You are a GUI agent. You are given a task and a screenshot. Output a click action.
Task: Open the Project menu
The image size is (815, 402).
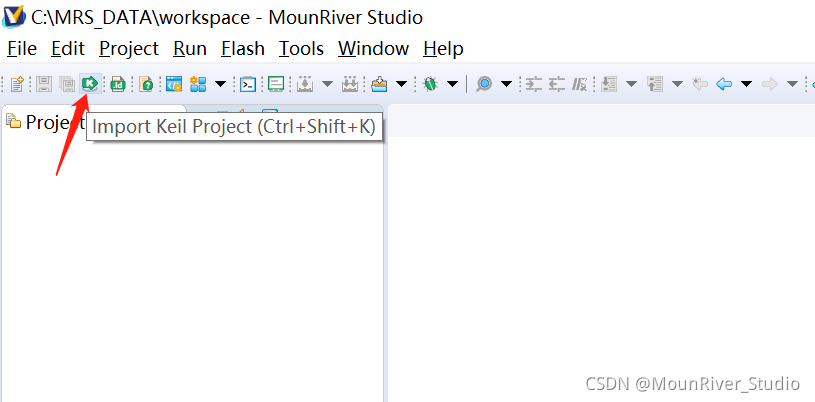(129, 49)
